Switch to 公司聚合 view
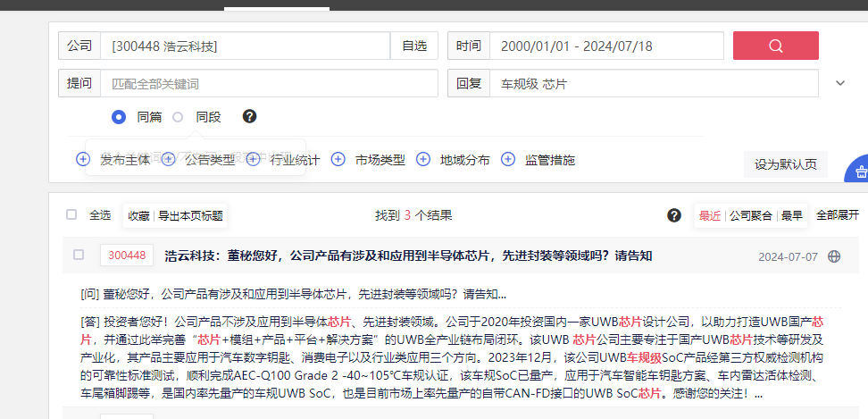The height and width of the screenshot is (419, 868). [751, 215]
